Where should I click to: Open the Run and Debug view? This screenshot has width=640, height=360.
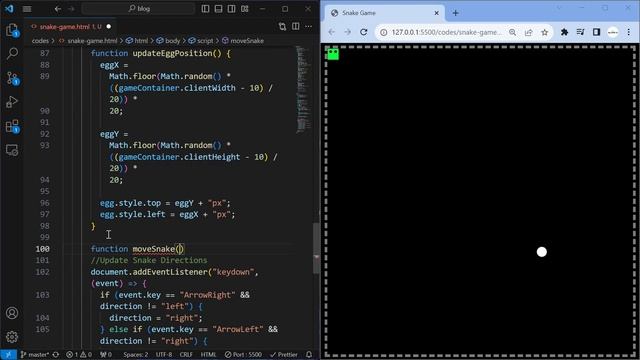click(x=12, y=102)
